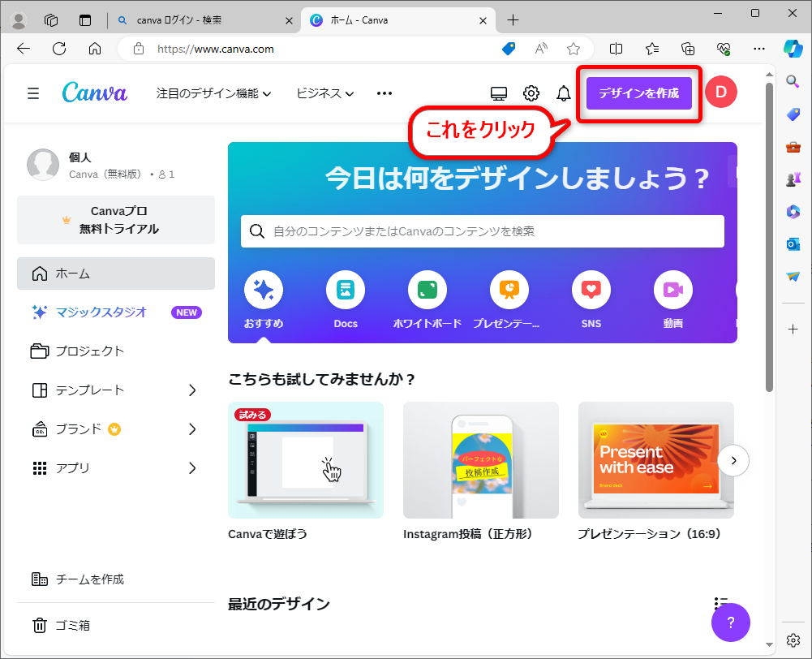Open the shopping price tag icon in address bar

click(x=509, y=49)
